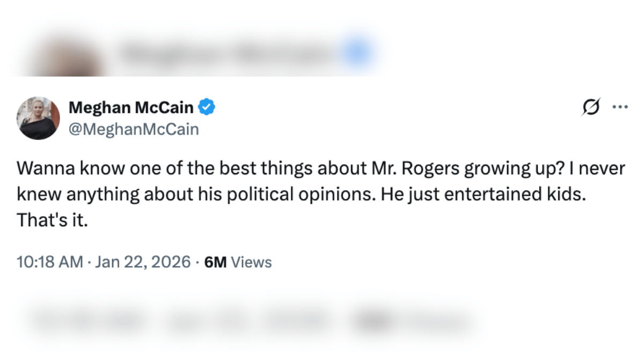Open the post options via the ellipsis
The width and height of the screenshot is (644, 362).
(621, 106)
